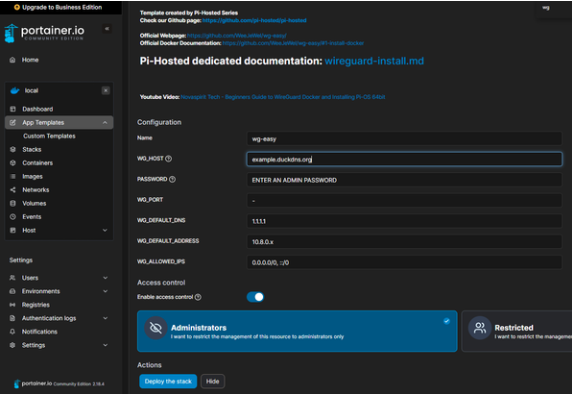Click the WG_PORT input field

(x=404, y=200)
